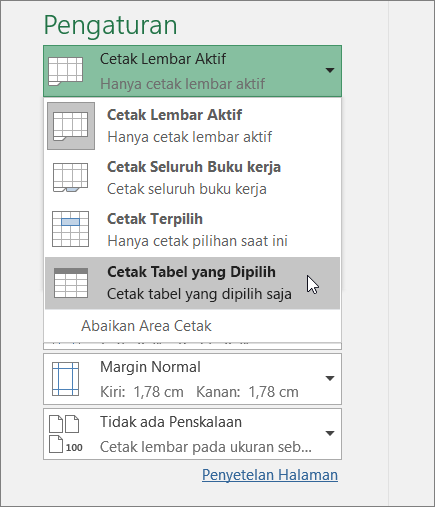Click the Cetak Lembar Aktif list icon
435x507 pixels.
[71, 126]
